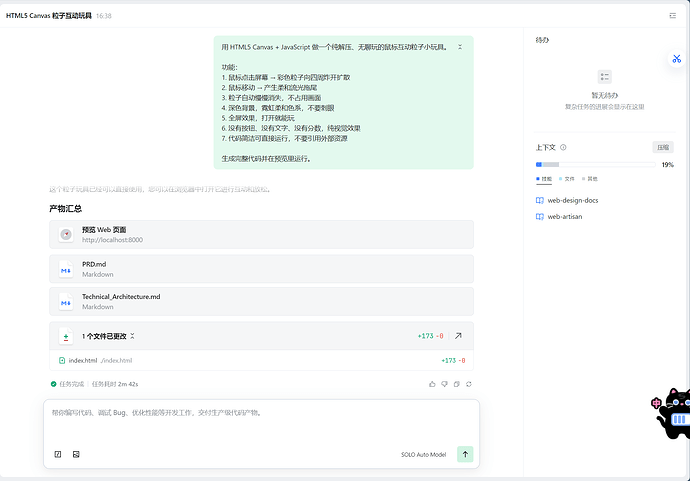Image resolution: width=690 pixels, height=481 pixels.
Task: Click the 产物汇总 heading
Action: pyautogui.click(x=66, y=209)
